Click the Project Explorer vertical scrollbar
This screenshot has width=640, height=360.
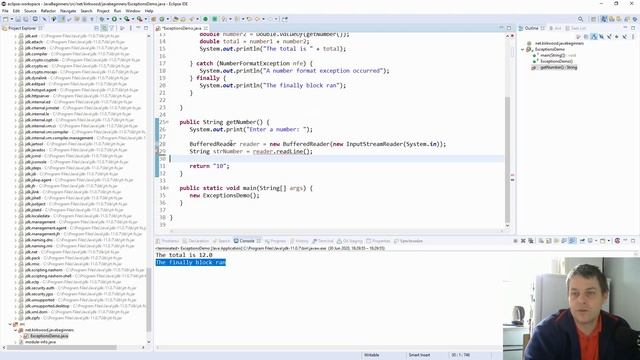coord(149,300)
